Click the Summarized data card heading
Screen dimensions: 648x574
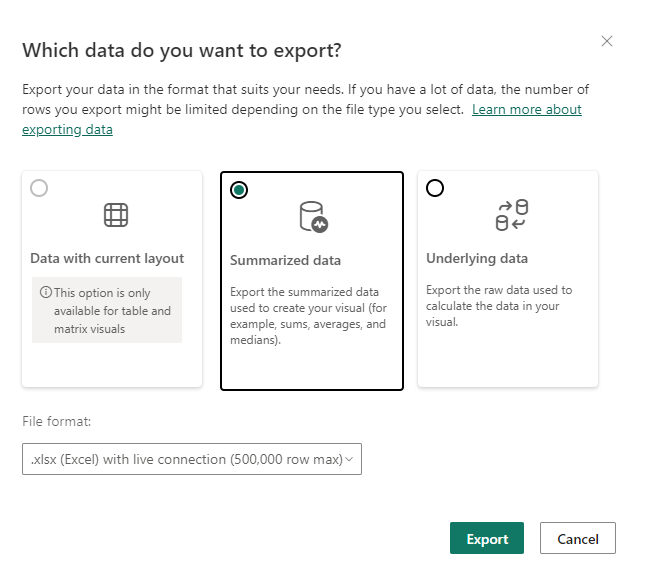(x=285, y=260)
